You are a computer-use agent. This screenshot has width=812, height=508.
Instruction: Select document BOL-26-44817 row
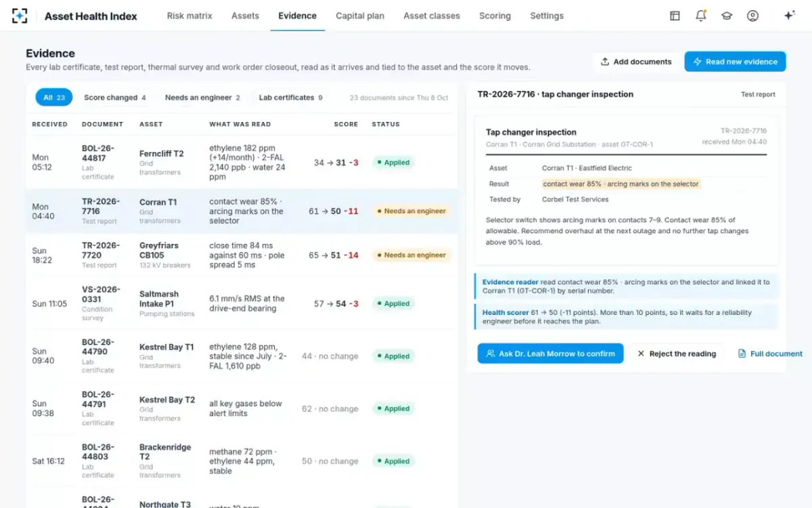[242, 163]
